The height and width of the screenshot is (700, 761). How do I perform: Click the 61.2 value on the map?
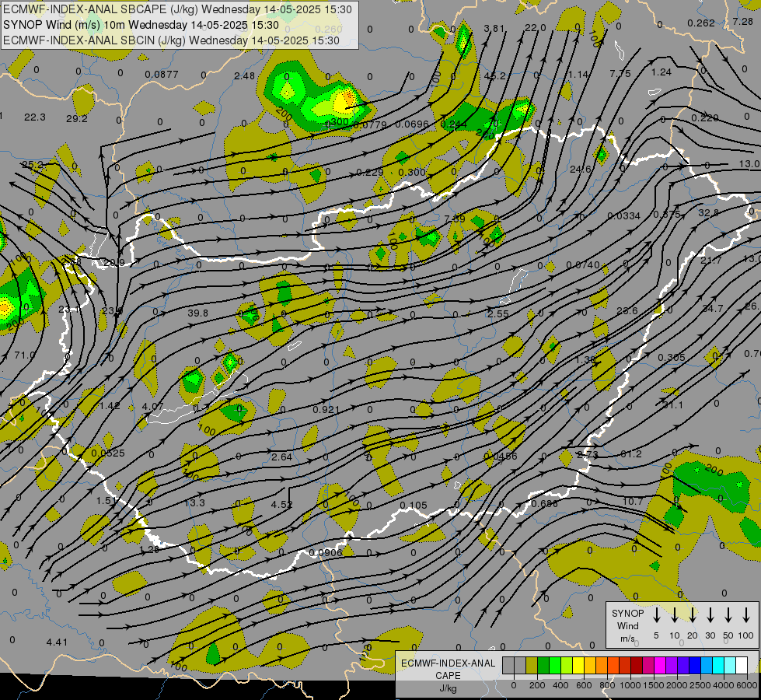point(631,453)
